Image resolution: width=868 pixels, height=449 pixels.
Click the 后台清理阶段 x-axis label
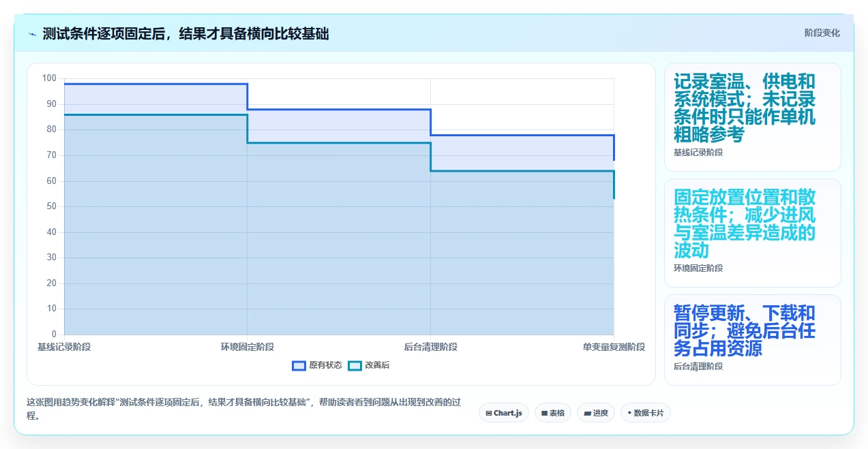pos(431,347)
